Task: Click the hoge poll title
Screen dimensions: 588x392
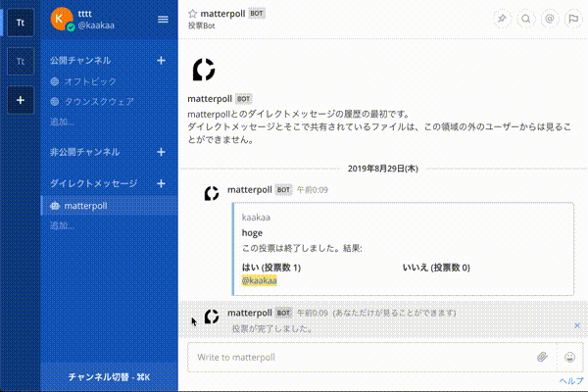Action: (252, 233)
